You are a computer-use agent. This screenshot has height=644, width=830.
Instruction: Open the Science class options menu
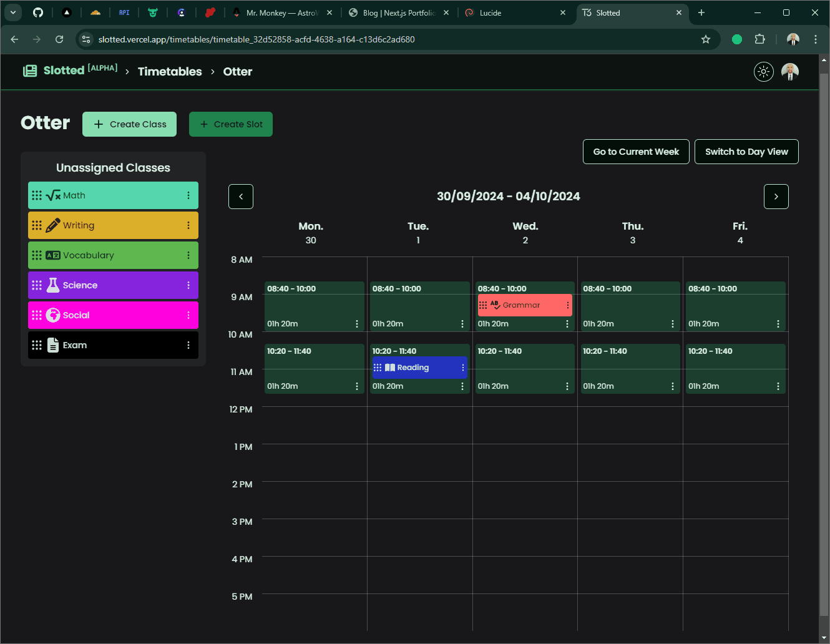(x=188, y=285)
